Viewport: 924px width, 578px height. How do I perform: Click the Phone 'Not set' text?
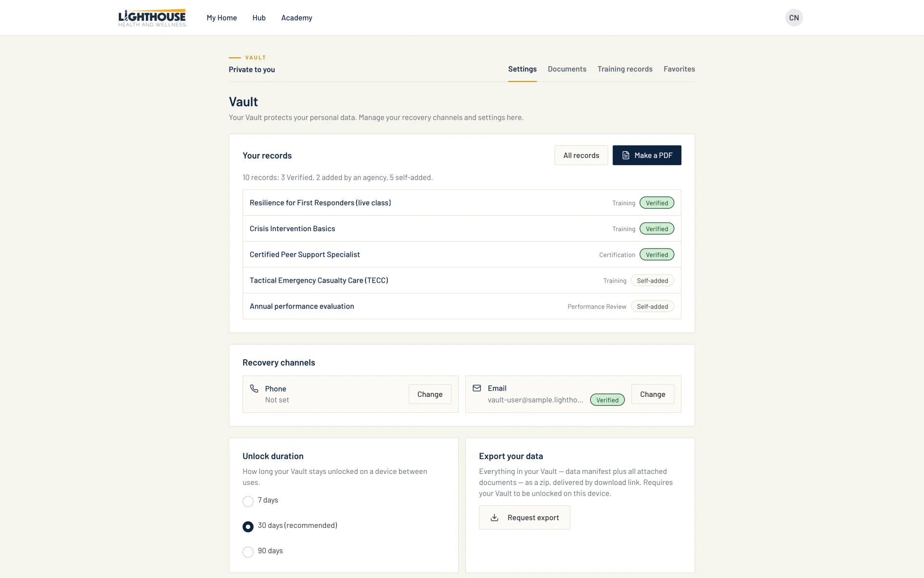coord(277,400)
